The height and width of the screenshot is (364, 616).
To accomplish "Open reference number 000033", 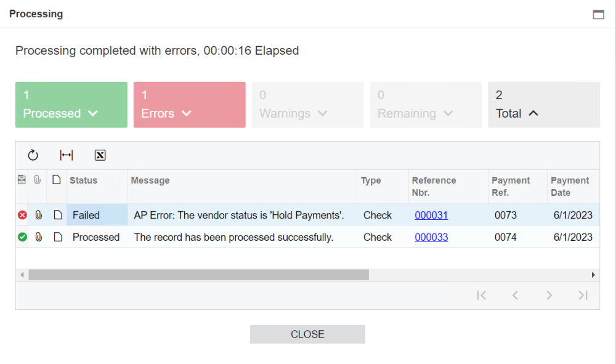I will pyautogui.click(x=431, y=237).
